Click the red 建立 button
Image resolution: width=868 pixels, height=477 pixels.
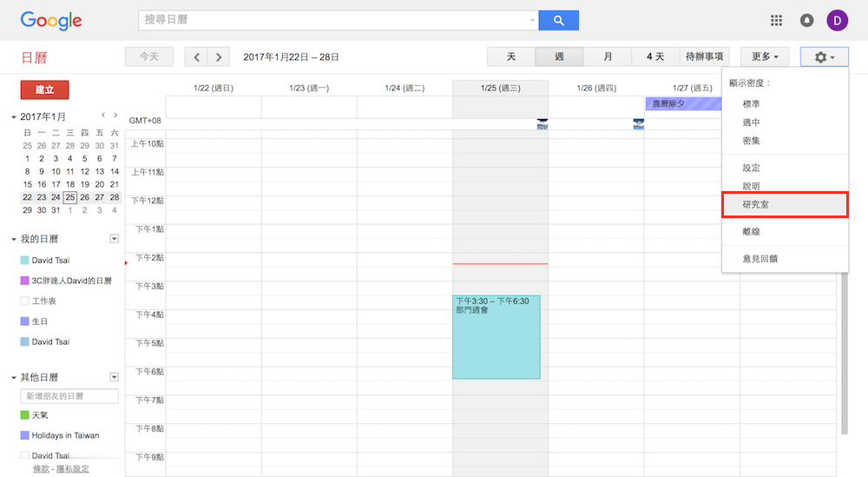coord(44,89)
